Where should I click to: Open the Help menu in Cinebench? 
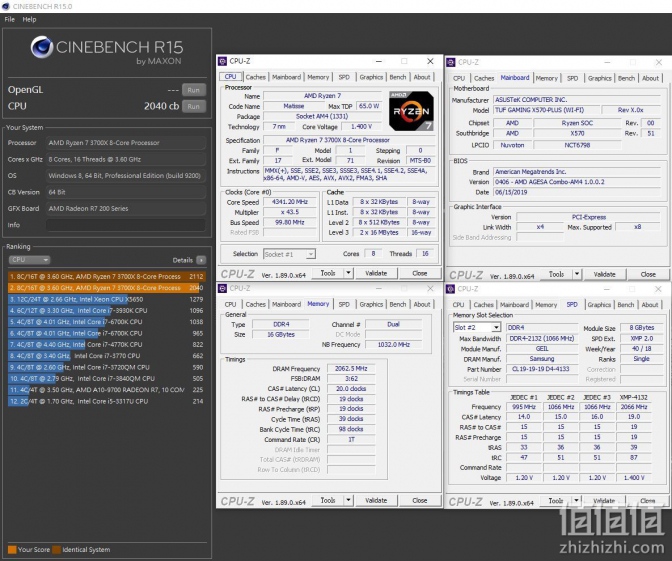29,19
